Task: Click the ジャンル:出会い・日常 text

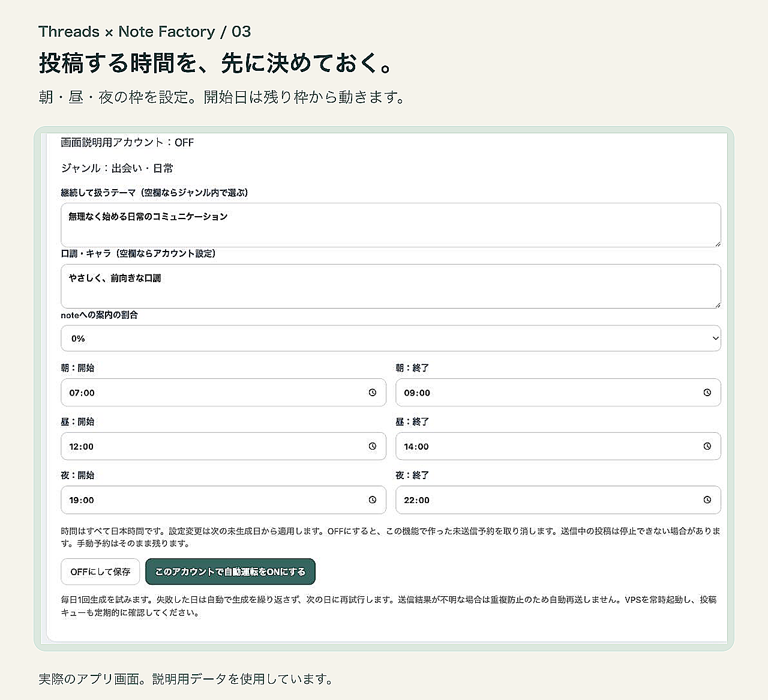Action: [x=117, y=168]
